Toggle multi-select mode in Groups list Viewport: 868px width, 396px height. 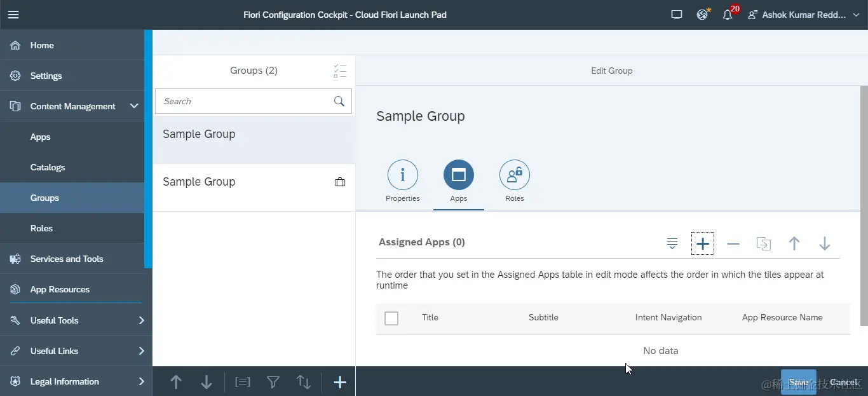point(340,71)
